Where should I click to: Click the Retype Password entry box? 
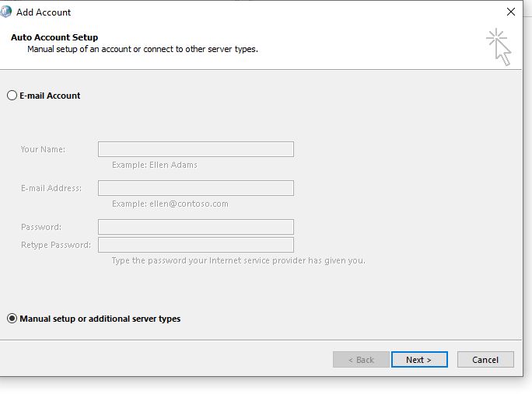click(196, 245)
